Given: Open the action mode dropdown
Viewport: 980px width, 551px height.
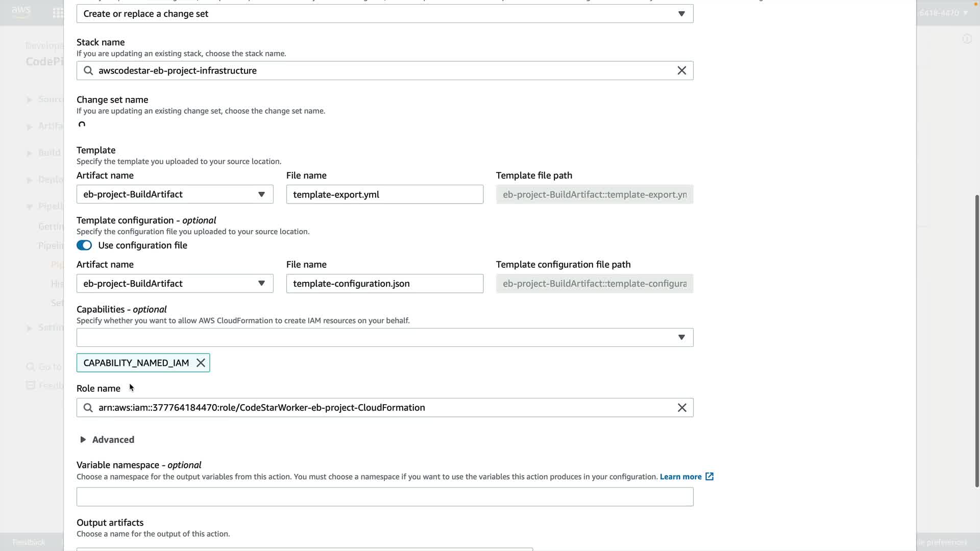Looking at the screenshot, I should 384,14.
